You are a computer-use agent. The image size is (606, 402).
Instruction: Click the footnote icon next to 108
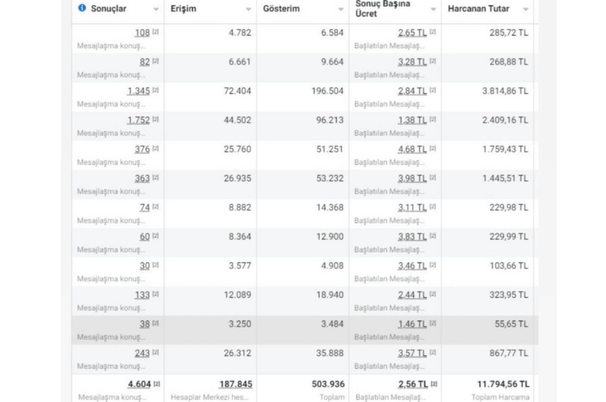tap(156, 32)
